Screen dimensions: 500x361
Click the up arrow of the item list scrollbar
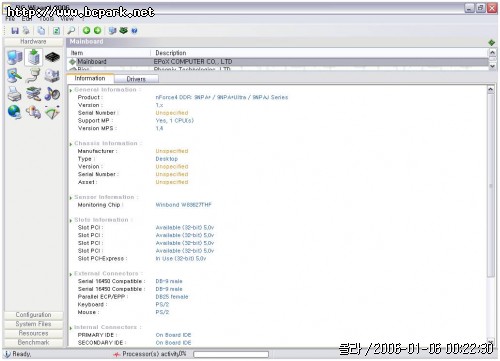tap(492, 53)
